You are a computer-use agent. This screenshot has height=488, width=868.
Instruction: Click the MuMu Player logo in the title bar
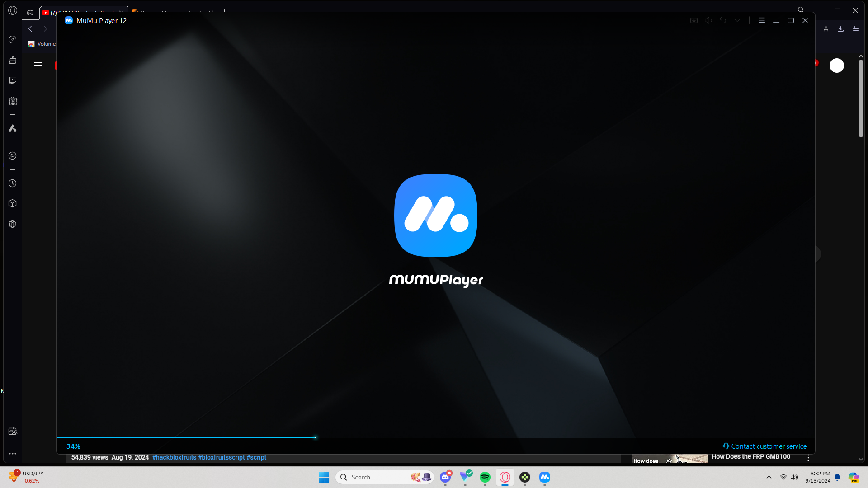tap(69, 20)
